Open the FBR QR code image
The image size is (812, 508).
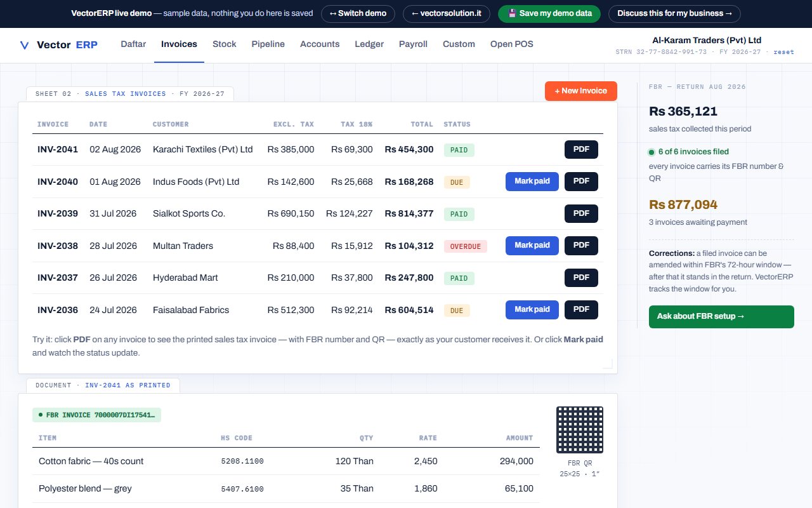click(x=580, y=430)
